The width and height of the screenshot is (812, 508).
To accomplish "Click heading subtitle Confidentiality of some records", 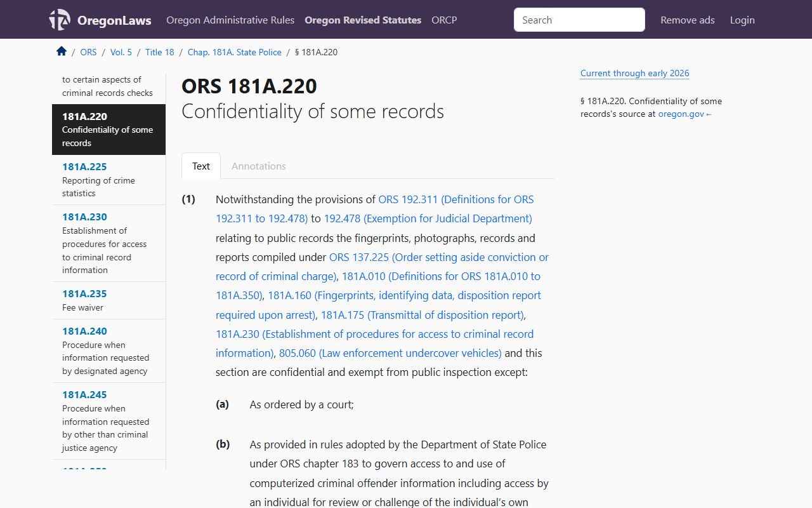I will (313, 111).
